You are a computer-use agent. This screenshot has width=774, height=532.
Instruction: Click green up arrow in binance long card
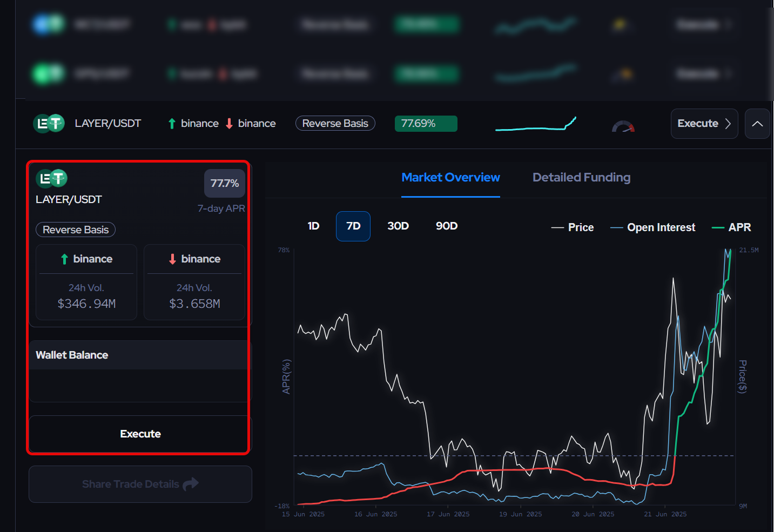pyautogui.click(x=64, y=259)
